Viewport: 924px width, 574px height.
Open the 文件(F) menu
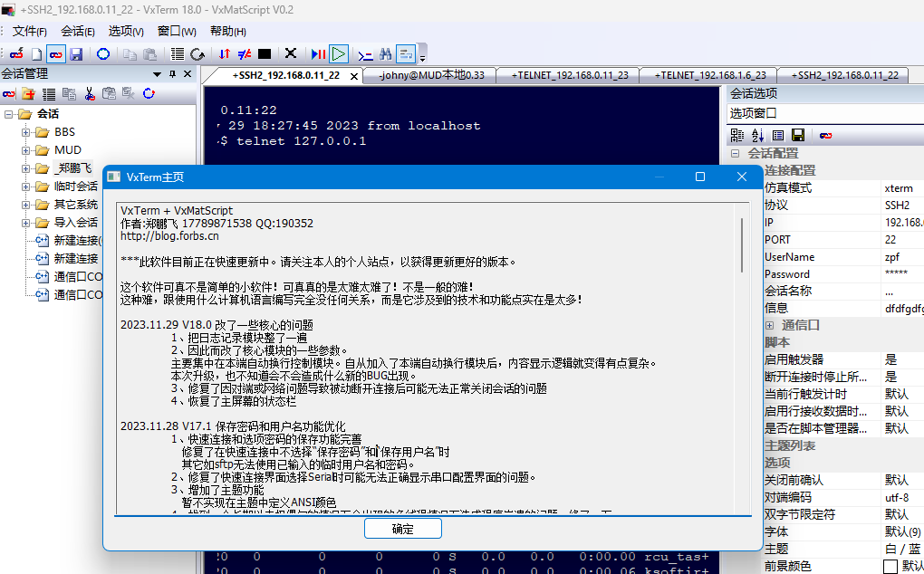click(x=30, y=31)
